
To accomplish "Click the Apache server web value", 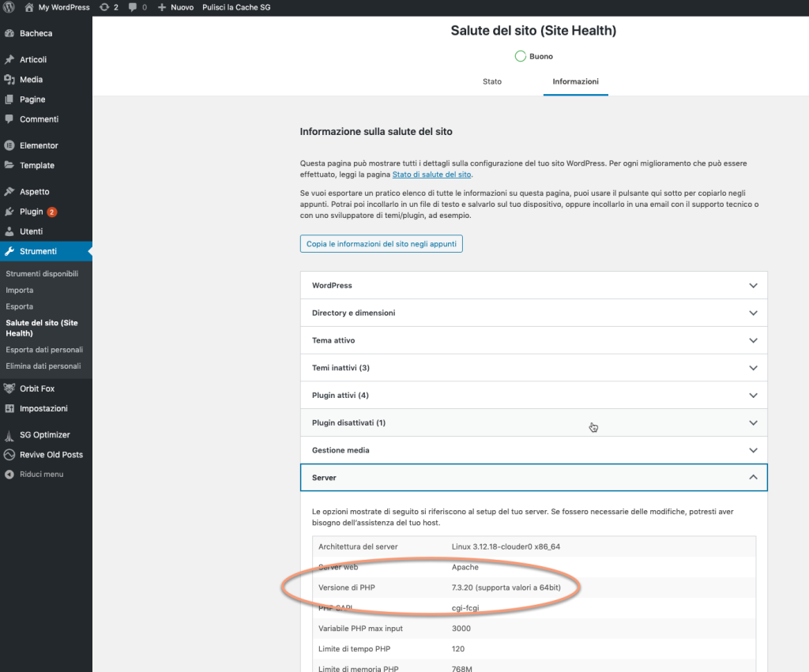I will click(465, 567).
